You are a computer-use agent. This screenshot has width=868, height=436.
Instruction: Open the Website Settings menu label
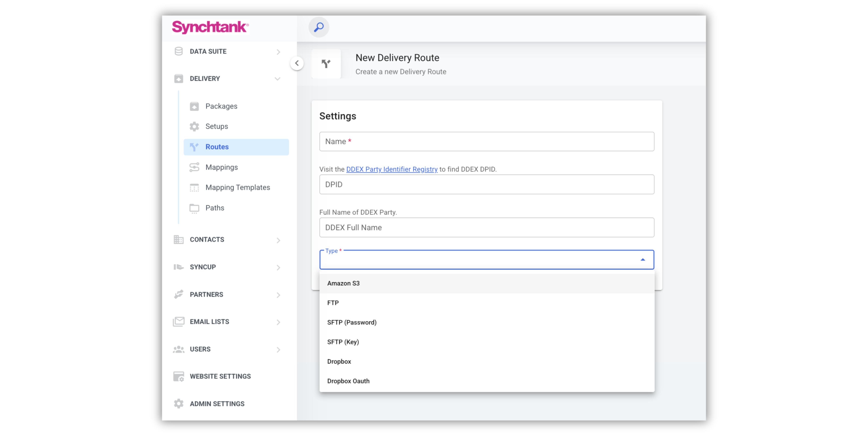coord(220,376)
